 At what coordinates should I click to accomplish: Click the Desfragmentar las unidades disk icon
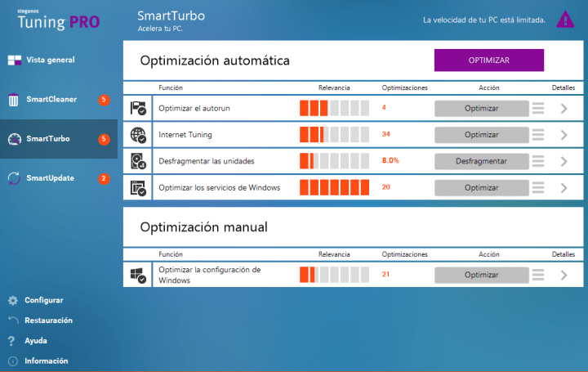point(138,161)
